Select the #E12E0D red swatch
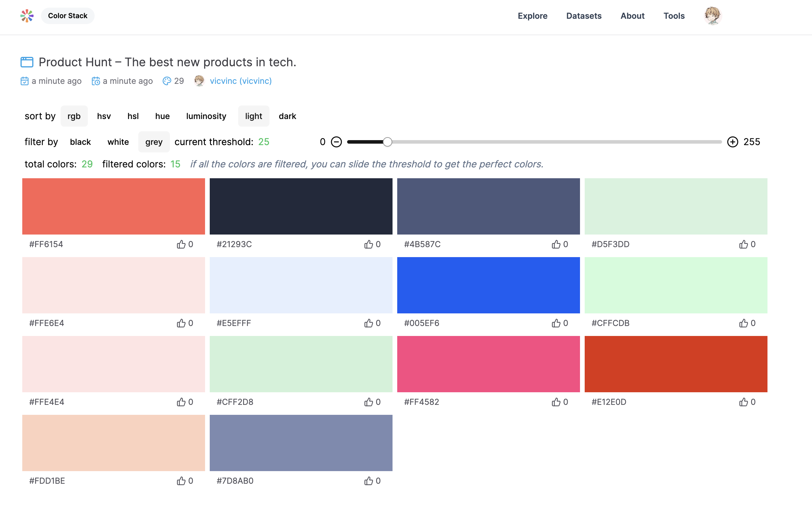Screen dimensions: 812x506 coord(676,364)
